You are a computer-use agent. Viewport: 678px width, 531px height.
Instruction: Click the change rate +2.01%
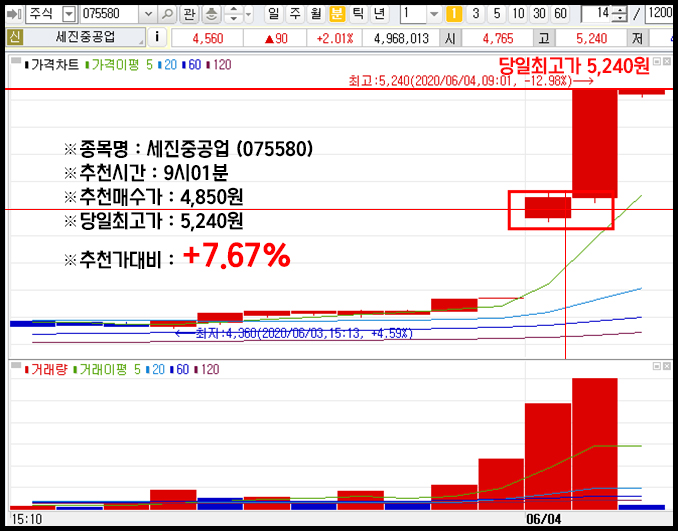[x=335, y=38]
